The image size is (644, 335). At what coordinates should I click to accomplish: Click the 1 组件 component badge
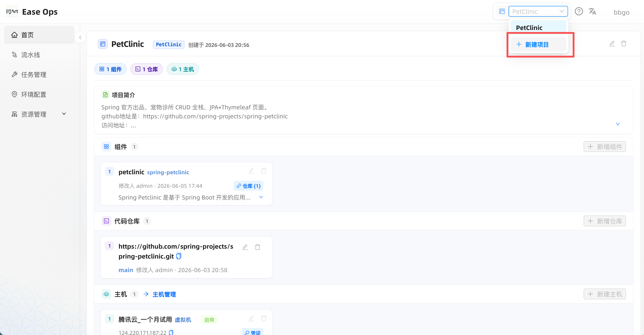coord(110,69)
